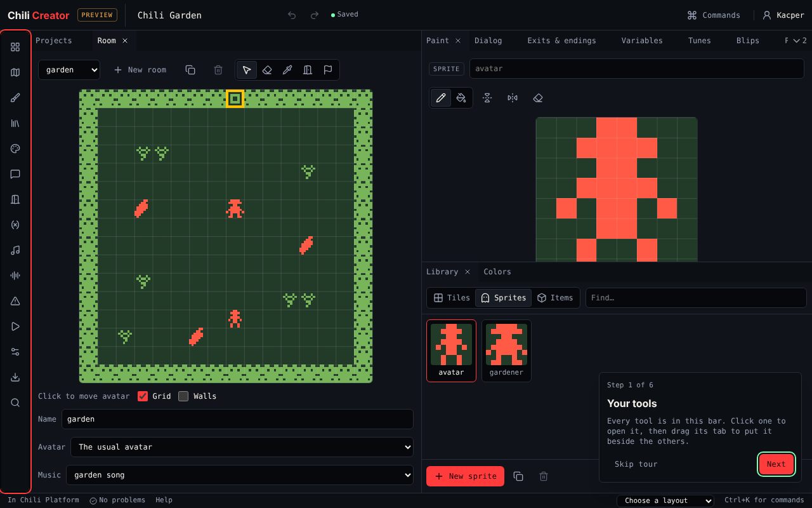Open the library books icon in sidebar
This screenshot has height=508, width=812.
click(15, 123)
